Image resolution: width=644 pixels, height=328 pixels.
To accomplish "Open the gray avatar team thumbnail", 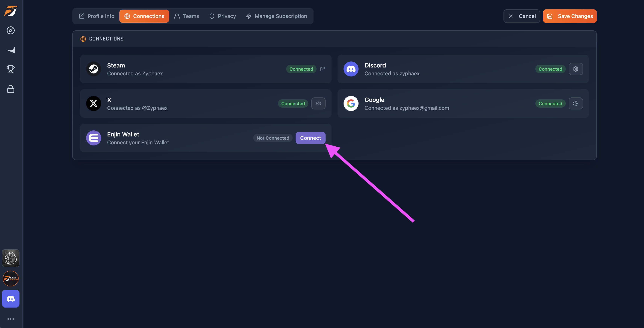I will pyautogui.click(x=11, y=258).
